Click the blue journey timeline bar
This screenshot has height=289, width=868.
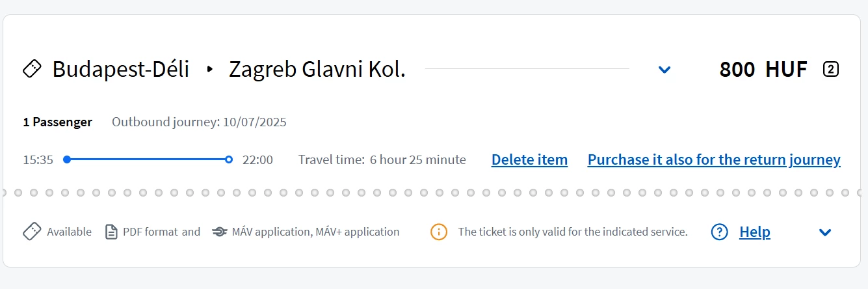click(x=148, y=159)
